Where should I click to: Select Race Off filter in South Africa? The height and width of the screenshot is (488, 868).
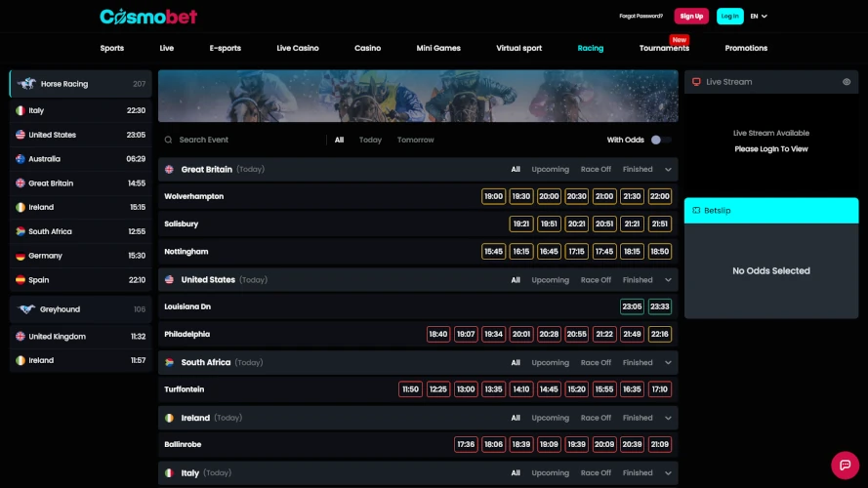[596, 362]
